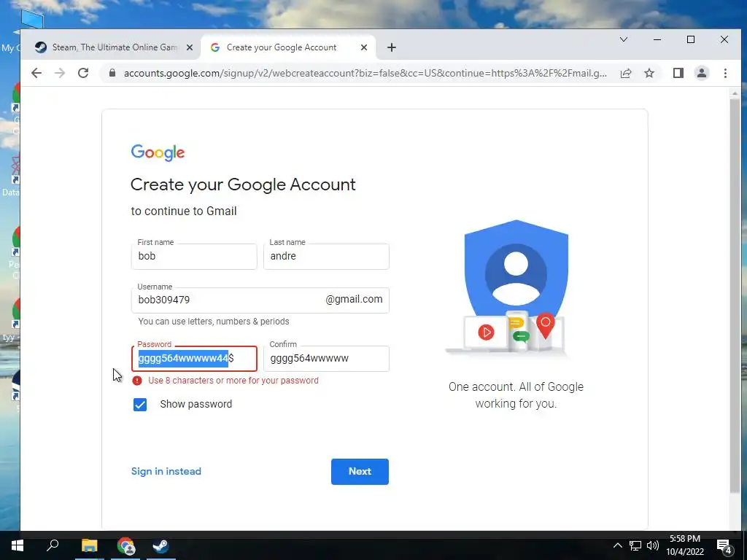
Task: Click the lock icon in the address bar
Action: (112, 73)
